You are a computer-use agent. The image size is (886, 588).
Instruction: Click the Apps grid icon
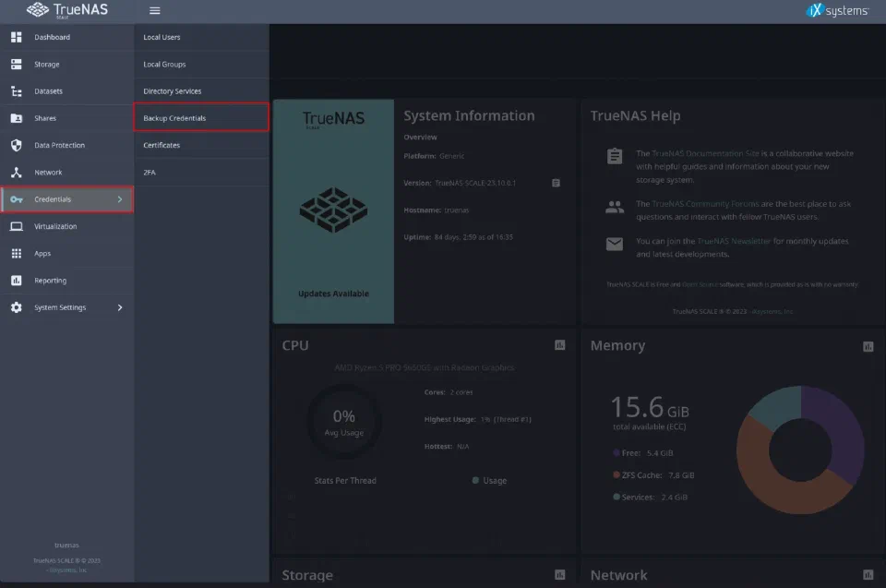pos(17,253)
